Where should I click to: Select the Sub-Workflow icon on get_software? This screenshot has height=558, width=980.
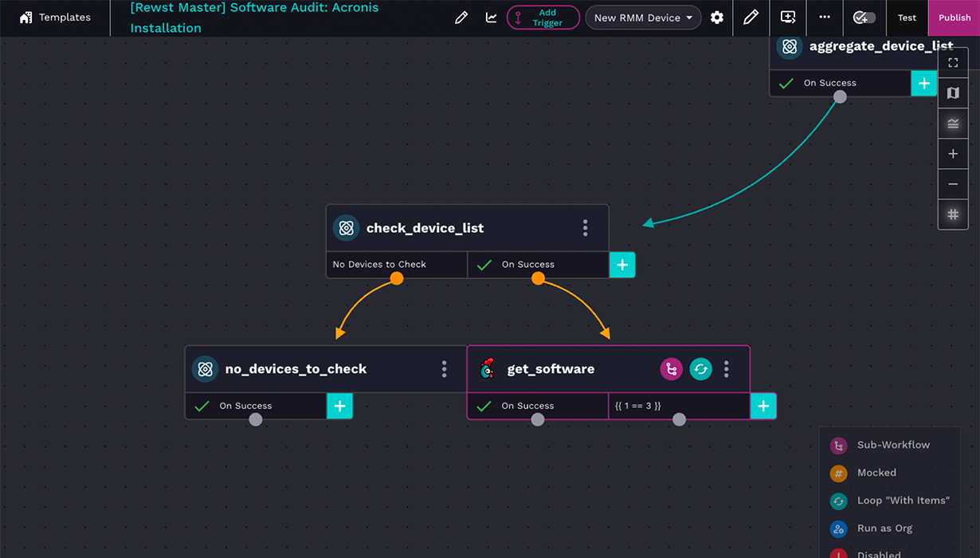(671, 368)
